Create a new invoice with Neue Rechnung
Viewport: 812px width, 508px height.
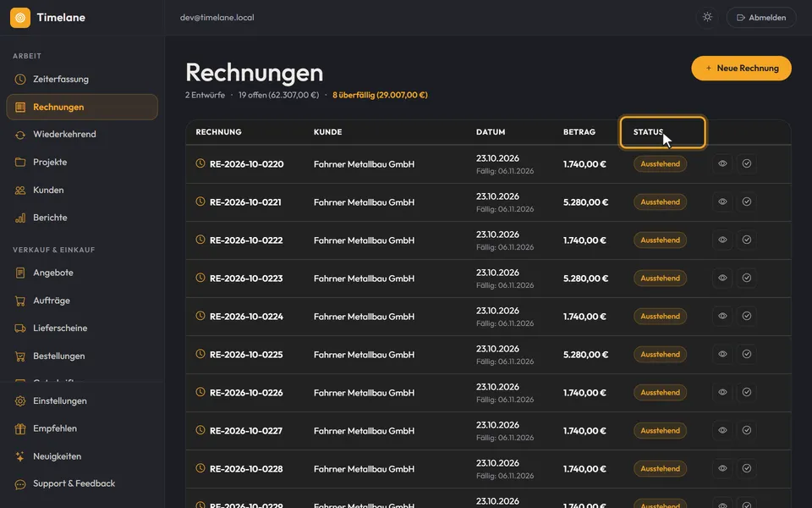click(x=741, y=69)
